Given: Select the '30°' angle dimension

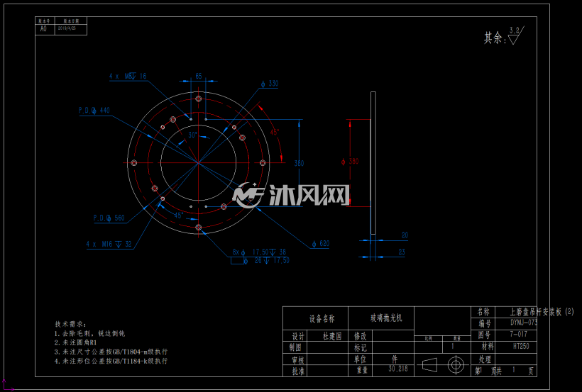Looking at the screenshot, I should (192, 135).
